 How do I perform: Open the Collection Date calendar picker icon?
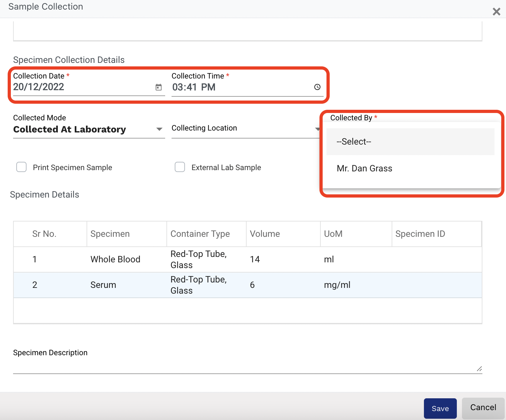[x=158, y=87]
